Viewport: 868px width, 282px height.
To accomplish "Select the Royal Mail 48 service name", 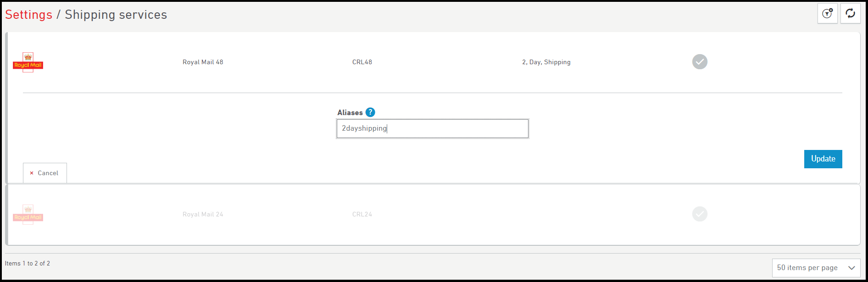I will point(203,62).
